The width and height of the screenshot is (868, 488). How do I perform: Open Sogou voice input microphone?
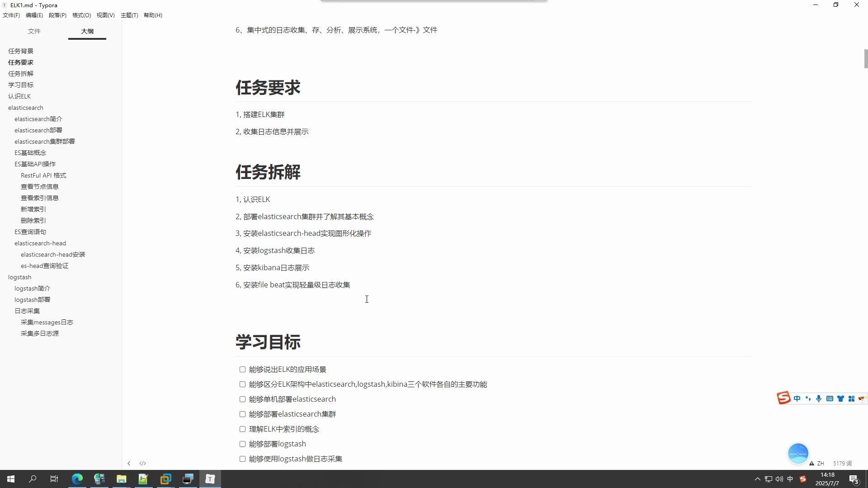819,399
